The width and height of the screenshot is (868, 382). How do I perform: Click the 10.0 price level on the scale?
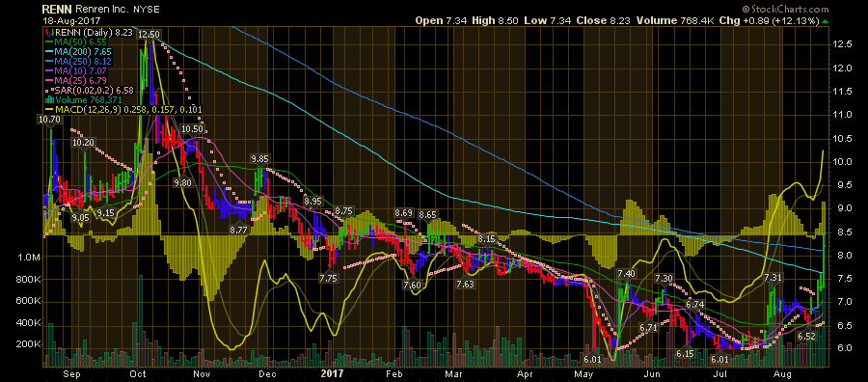coord(845,162)
